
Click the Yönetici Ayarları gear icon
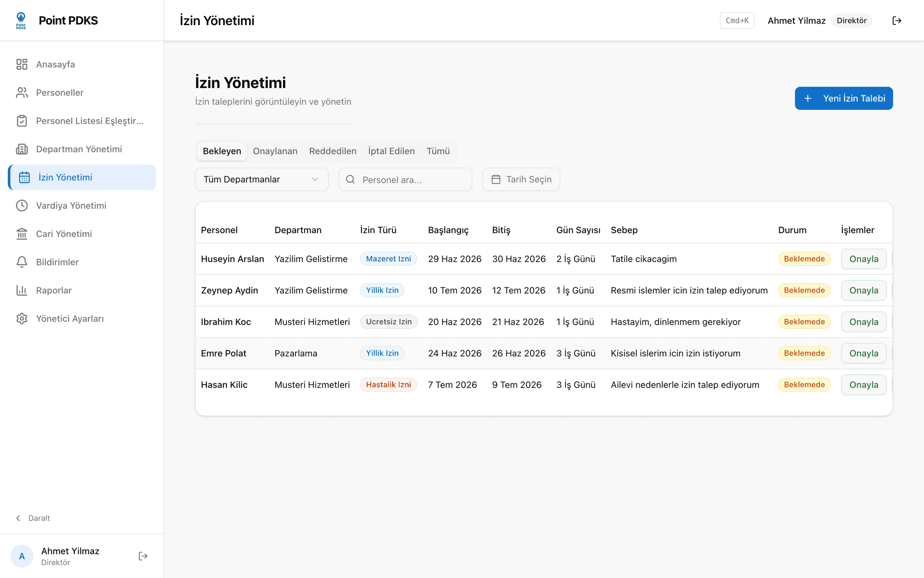click(22, 318)
